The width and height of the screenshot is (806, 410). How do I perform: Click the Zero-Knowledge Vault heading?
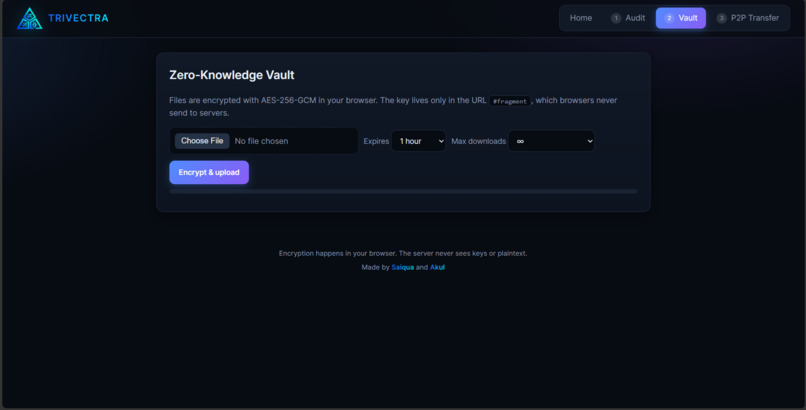232,75
